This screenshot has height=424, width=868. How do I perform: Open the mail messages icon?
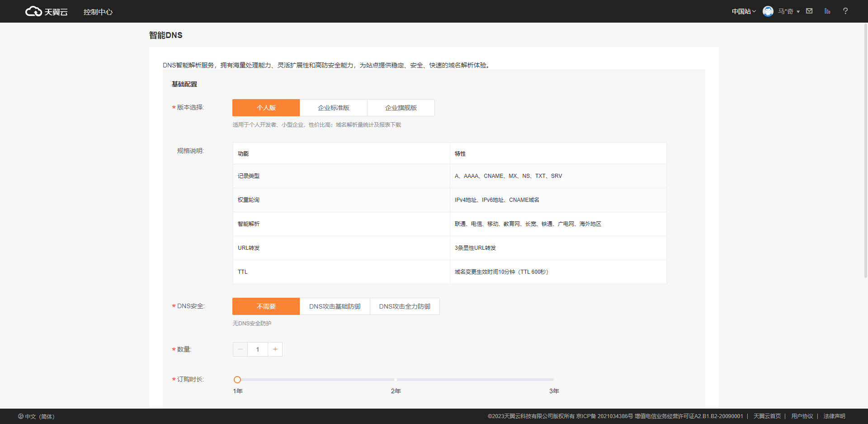[809, 11]
